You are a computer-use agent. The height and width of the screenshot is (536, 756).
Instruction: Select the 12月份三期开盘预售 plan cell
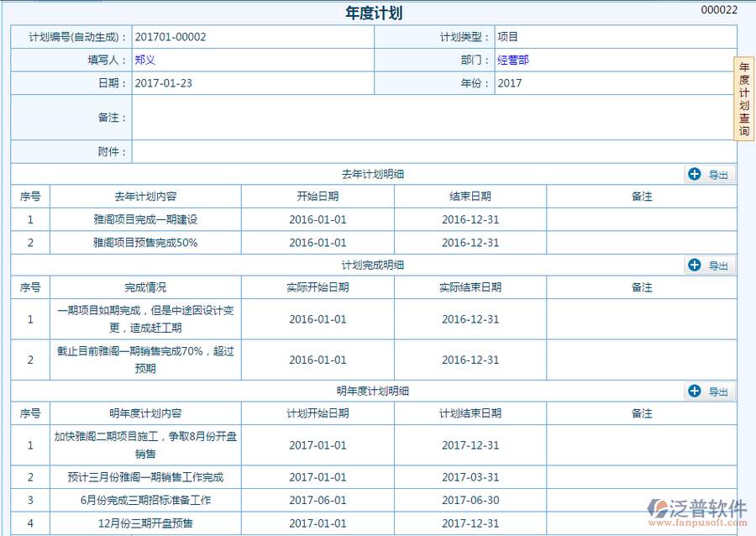pyautogui.click(x=145, y=523)
